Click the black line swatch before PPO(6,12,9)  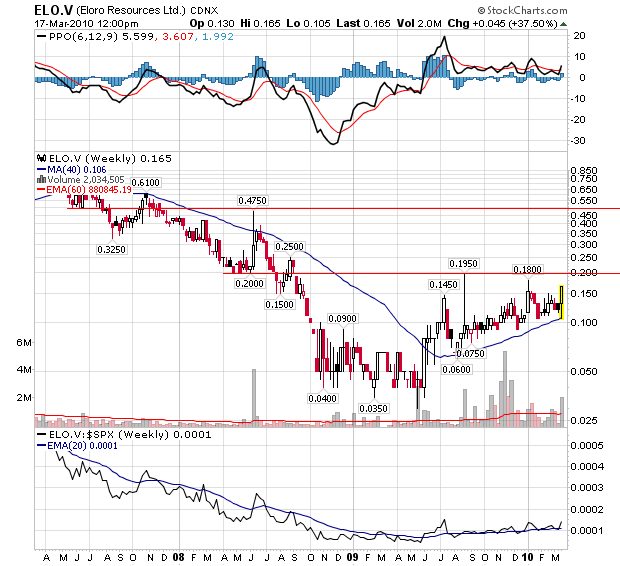point(41,37)
